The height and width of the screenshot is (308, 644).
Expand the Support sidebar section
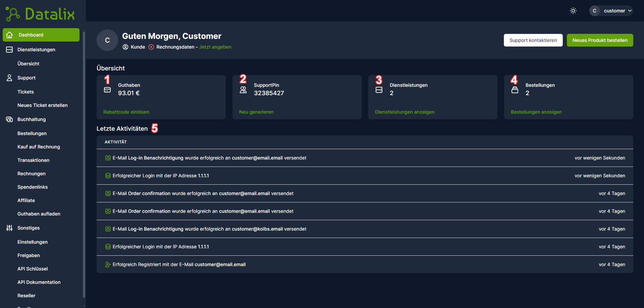click(x=26, y=78)
